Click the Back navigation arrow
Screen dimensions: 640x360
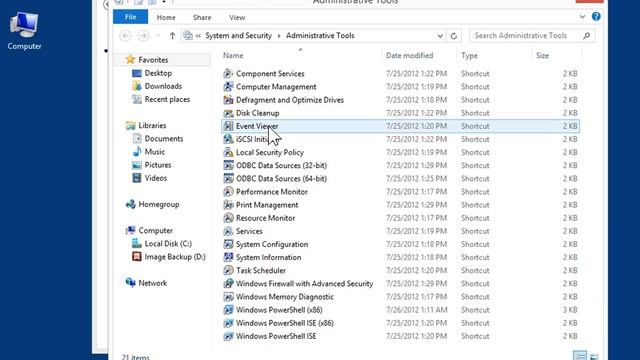point(125,36)
